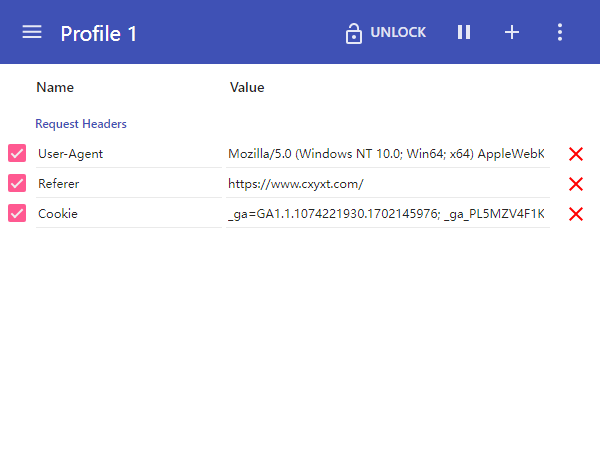600x464 pixels.
Task: Open the three-dot more options menu
Action: tap(559, 32)
